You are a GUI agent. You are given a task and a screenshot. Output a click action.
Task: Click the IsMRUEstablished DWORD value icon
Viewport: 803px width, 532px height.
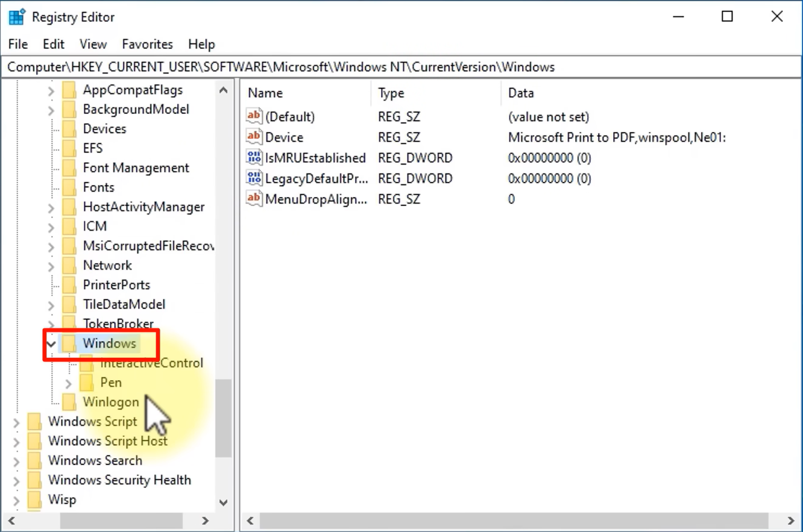(254, 158)
